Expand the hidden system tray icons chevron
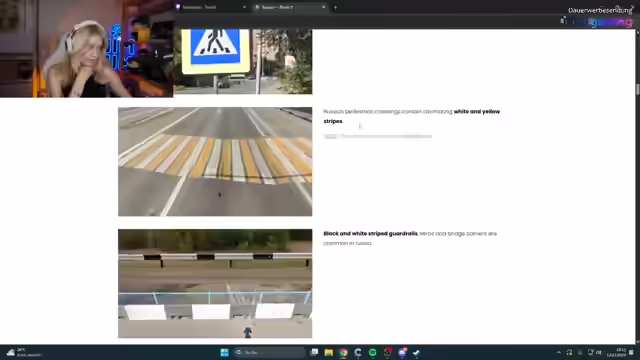 point(558,352)
